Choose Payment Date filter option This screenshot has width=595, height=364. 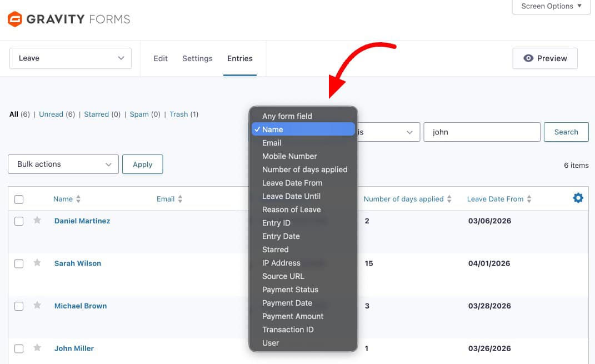click(x=303, y=302)
